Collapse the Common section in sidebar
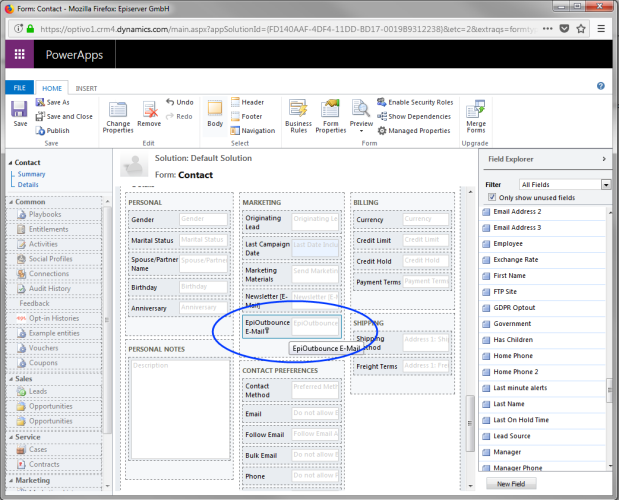This screenshot has height=500, width=619. 11,201
